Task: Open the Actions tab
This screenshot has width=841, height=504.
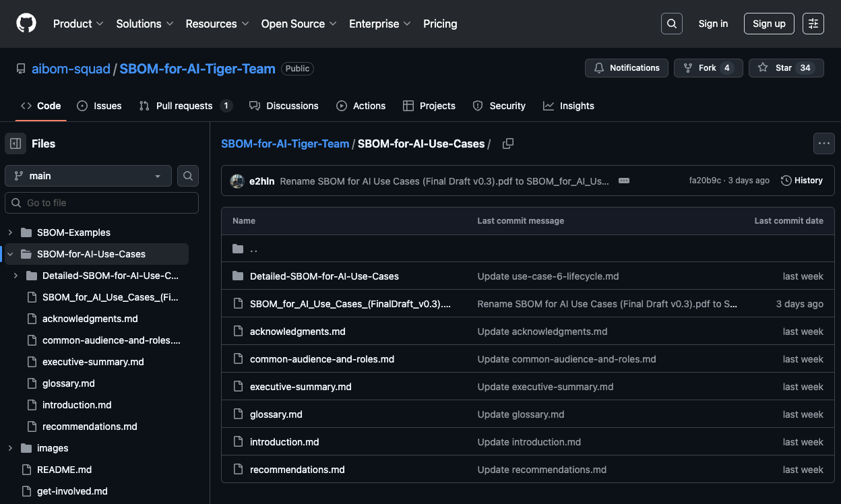Action: [361, 106]
